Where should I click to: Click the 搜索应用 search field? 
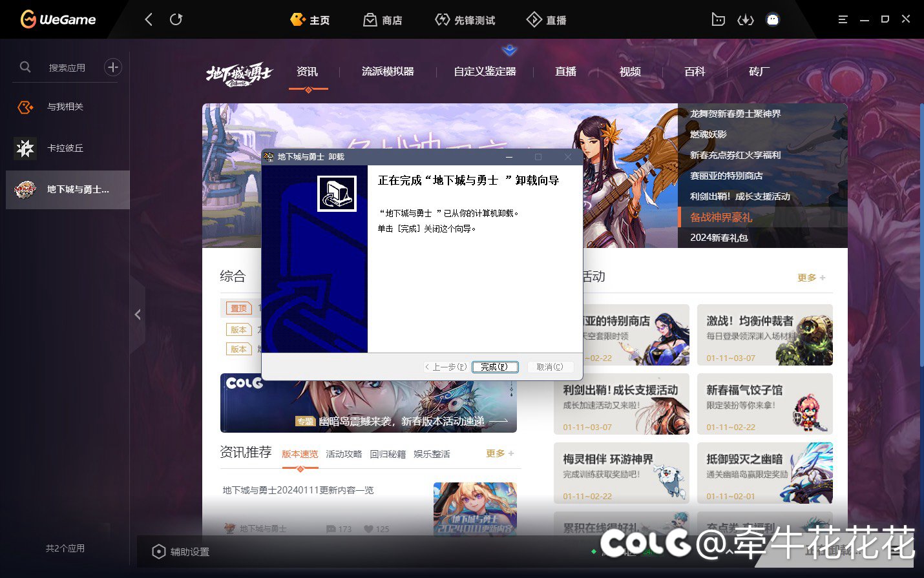tap(67, 67)
